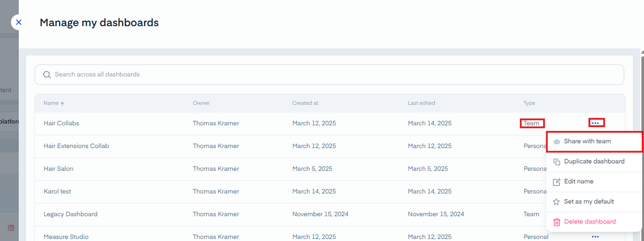The width and height of the screenshot is (644, 241).
Task: Click the copy icon beside Duplicate dashboard
Action: click(557, 162)
